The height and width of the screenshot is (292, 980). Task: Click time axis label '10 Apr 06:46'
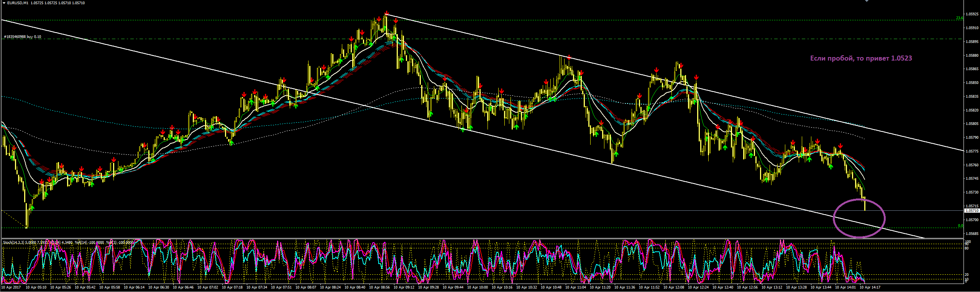[183, 287]
